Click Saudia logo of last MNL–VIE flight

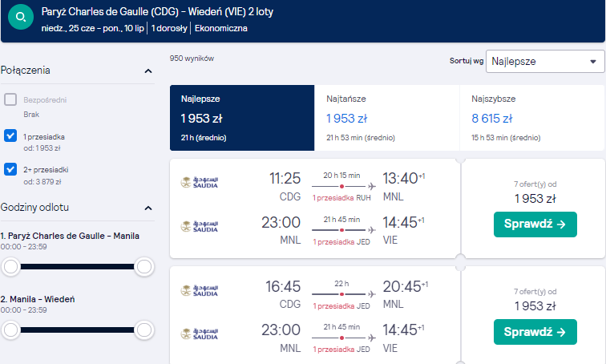[200, 334]
